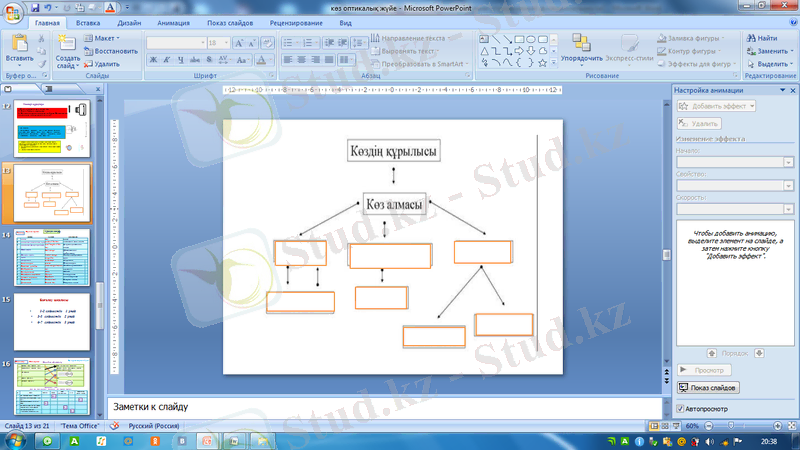Click Удалить (Delete) in the Слайды group
Screen dimensions: 800x450
pos(101,63)
